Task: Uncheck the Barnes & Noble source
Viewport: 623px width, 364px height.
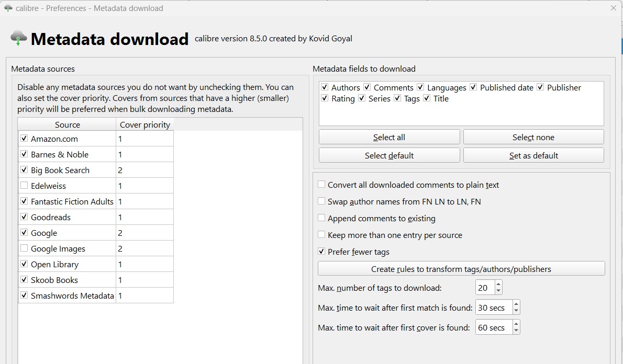Action: 24,154
